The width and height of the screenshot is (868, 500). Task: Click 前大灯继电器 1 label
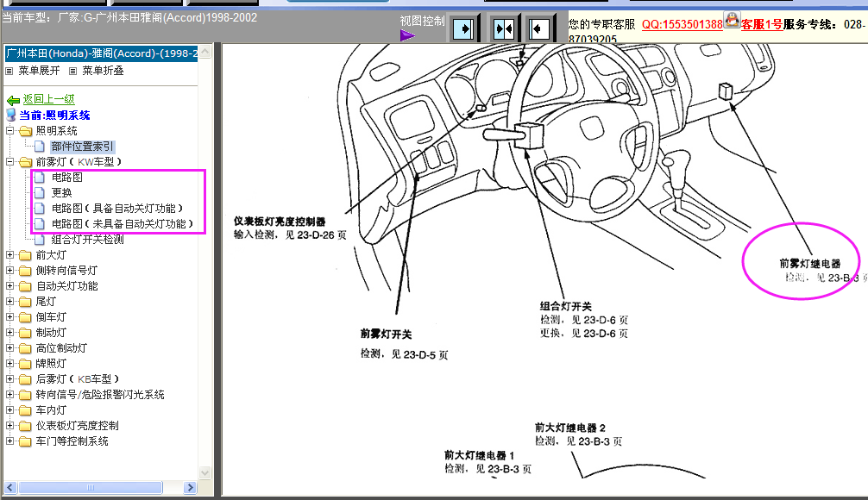click(x=480, y=455)
